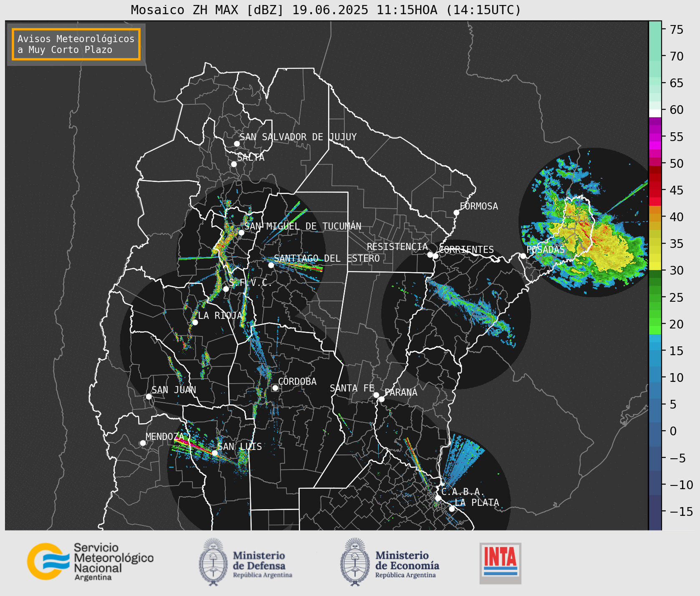Click the 75 dBZ colorbar label

pyautogui.click(x=677, y=29)
